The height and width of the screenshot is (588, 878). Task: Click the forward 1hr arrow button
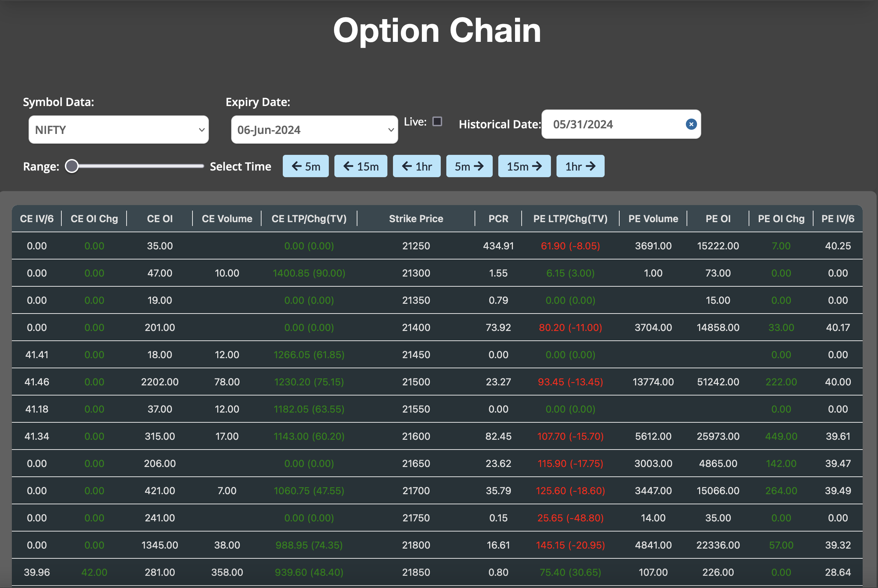tap(580, 166)
